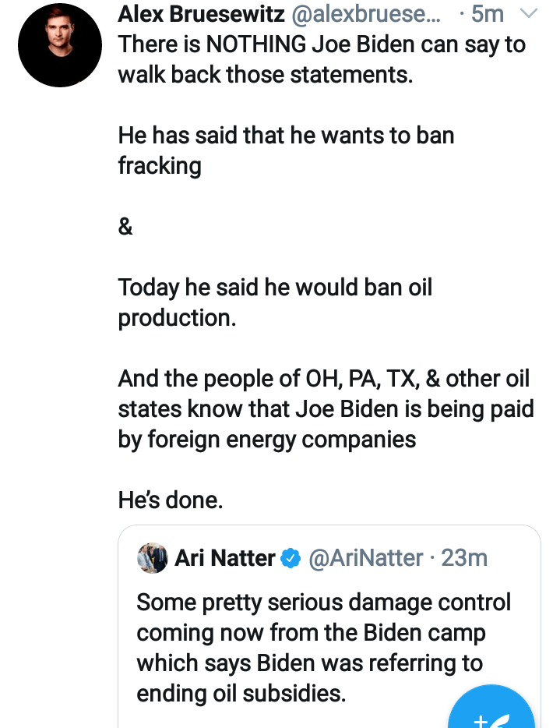Tap the "He's done." line
The height and width of the screenshot is (728, 560).
pos(171,500)
